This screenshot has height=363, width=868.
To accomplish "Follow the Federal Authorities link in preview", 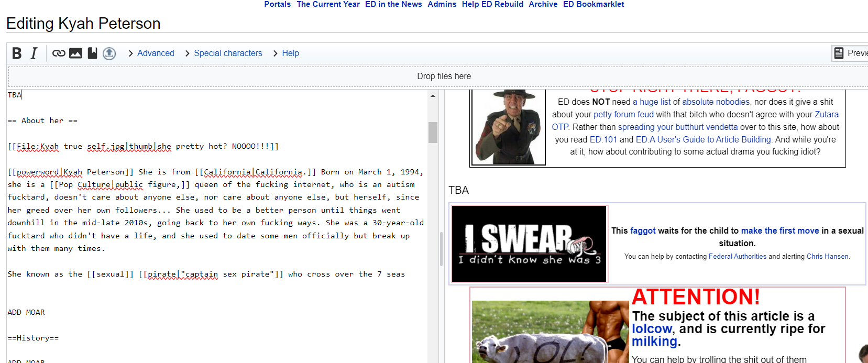I will click(737, 257).
